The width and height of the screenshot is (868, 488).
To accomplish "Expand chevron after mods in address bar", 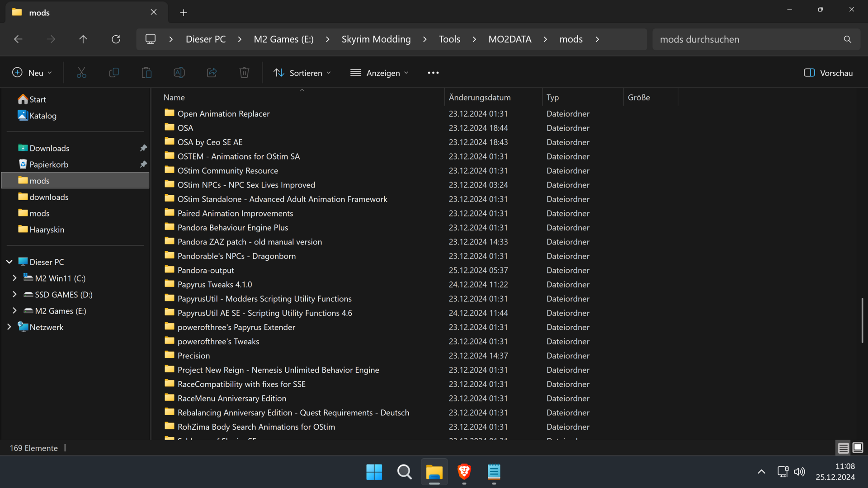I will pyautogui.click(x=597, y=39).
